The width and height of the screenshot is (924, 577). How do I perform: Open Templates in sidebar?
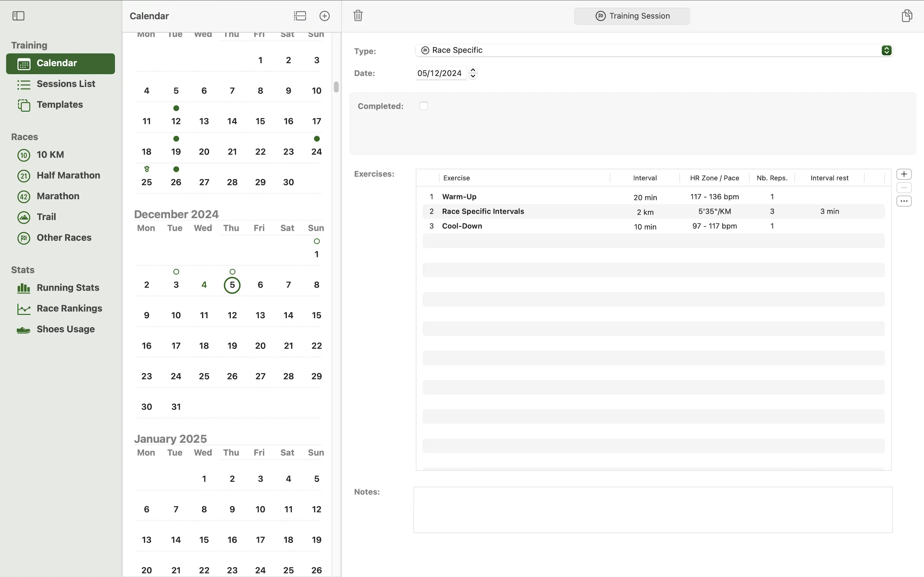point(60,105)
